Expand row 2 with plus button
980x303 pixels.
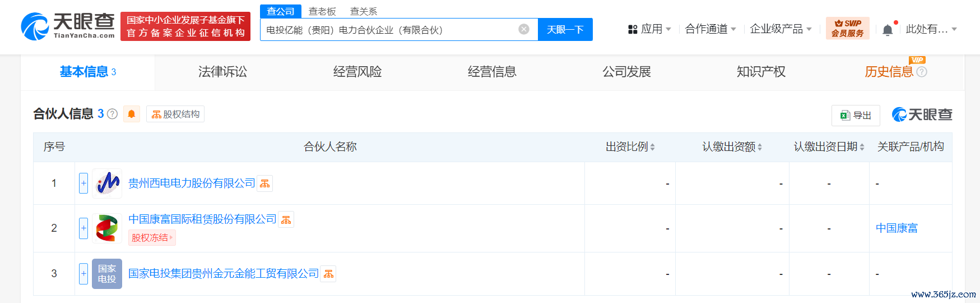click(x=83, y=228)
